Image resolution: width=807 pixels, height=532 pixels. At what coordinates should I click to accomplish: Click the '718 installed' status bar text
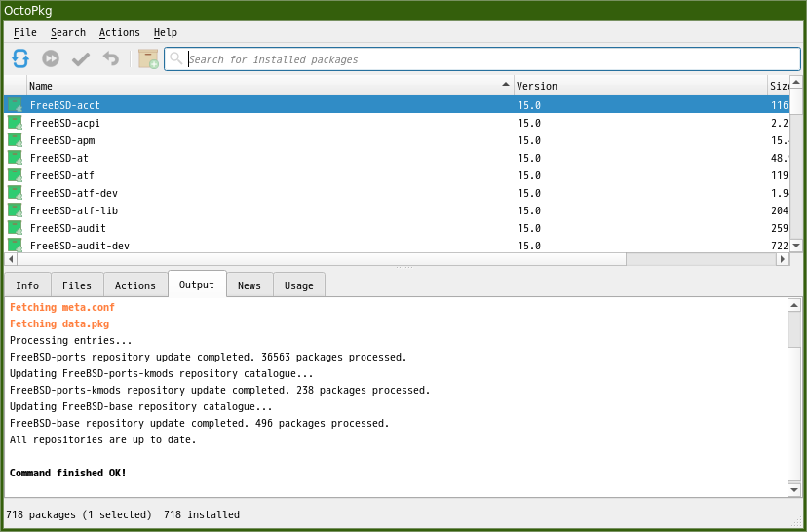click(202, 514)
